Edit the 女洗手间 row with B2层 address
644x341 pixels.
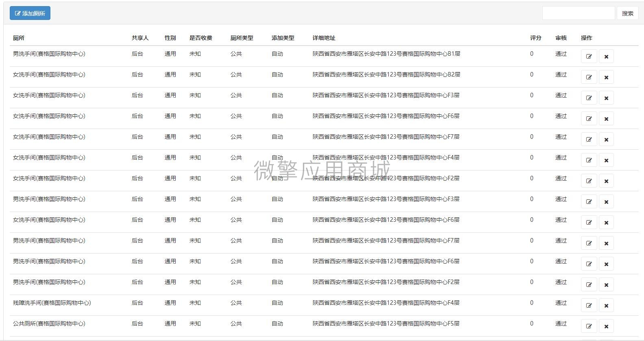589,77
